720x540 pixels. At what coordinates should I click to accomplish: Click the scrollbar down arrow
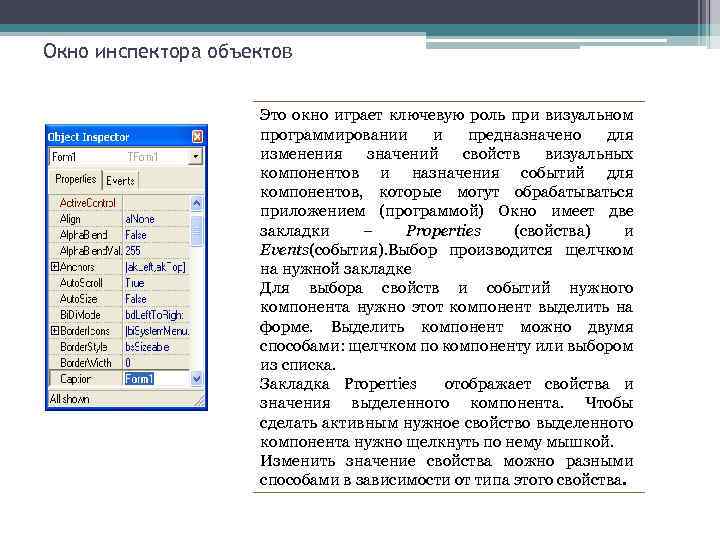197,379
